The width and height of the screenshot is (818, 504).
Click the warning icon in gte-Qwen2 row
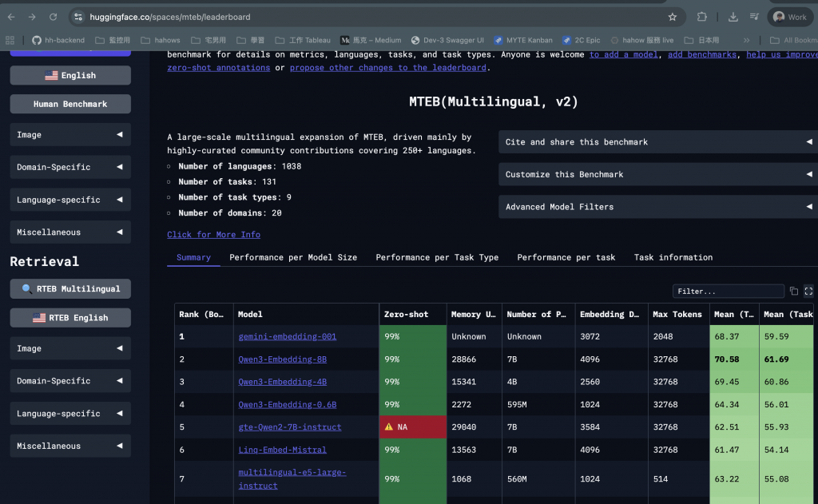pos(389,427)
